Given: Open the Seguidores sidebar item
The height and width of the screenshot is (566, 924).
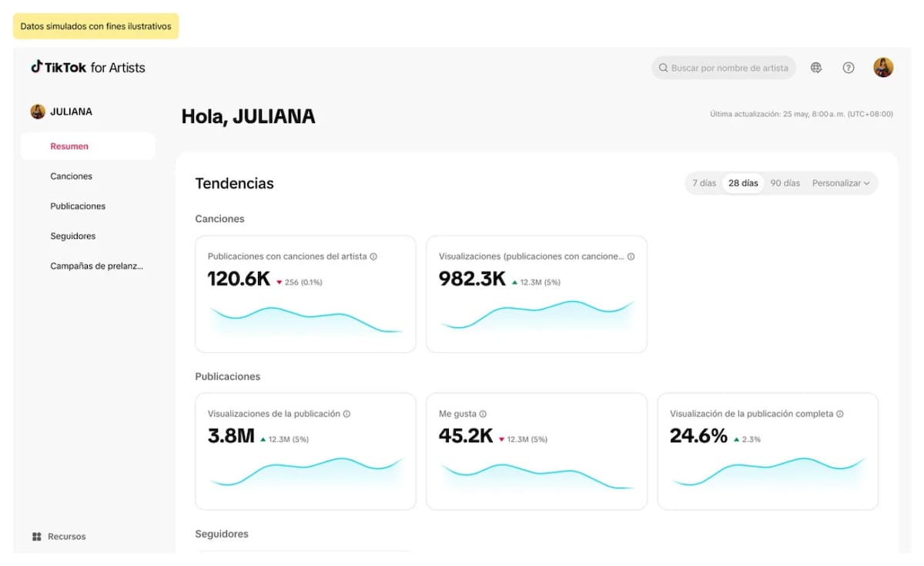Looking at the screenshot, I should point(73,236).
